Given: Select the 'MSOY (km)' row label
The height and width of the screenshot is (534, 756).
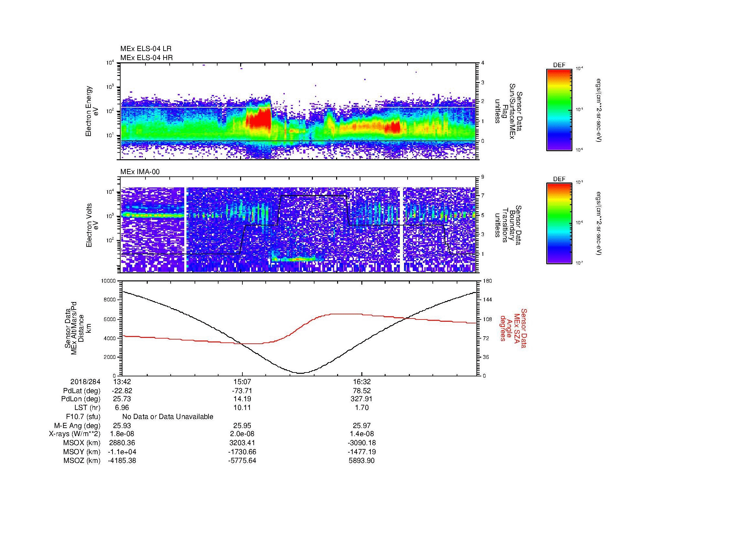Looking at the screenshot, I should [82, 452].
